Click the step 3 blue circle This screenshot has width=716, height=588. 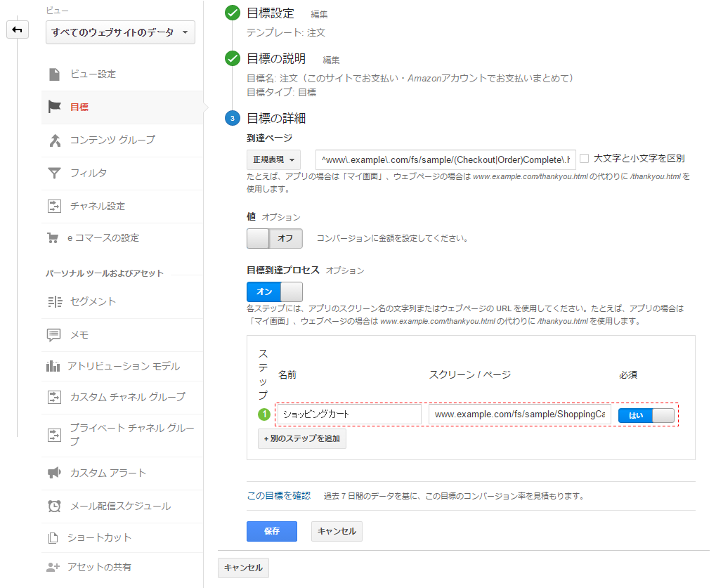tap(233, 118)
